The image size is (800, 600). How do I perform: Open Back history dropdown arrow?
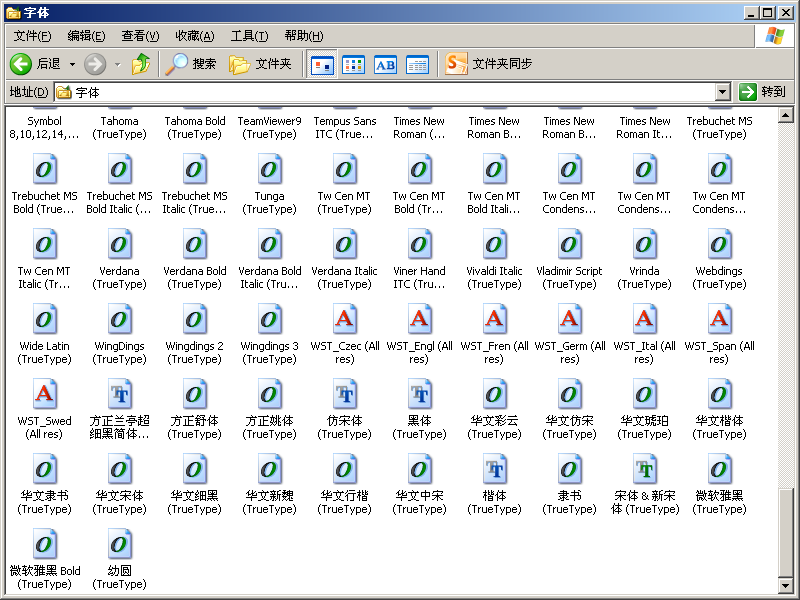(72, 64)
